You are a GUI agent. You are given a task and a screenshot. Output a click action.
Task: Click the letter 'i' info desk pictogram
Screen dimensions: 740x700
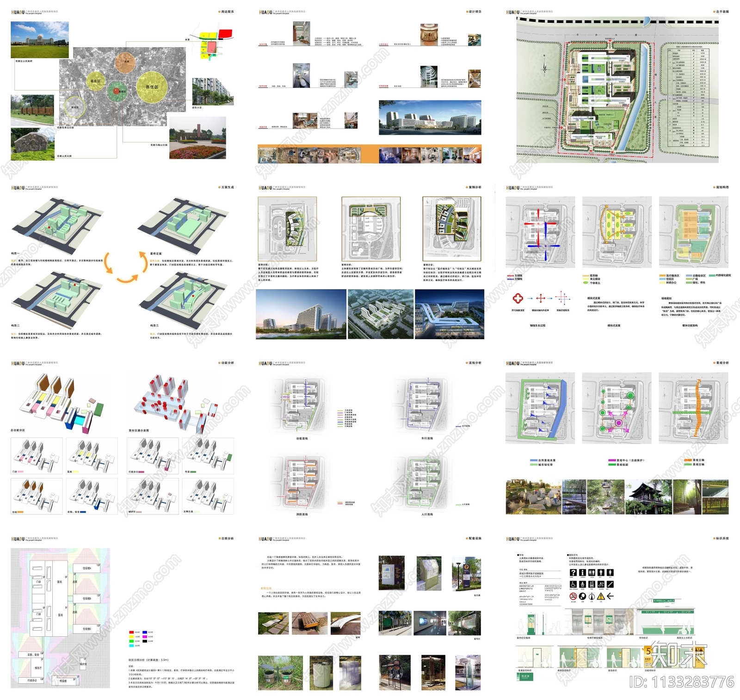582,573
